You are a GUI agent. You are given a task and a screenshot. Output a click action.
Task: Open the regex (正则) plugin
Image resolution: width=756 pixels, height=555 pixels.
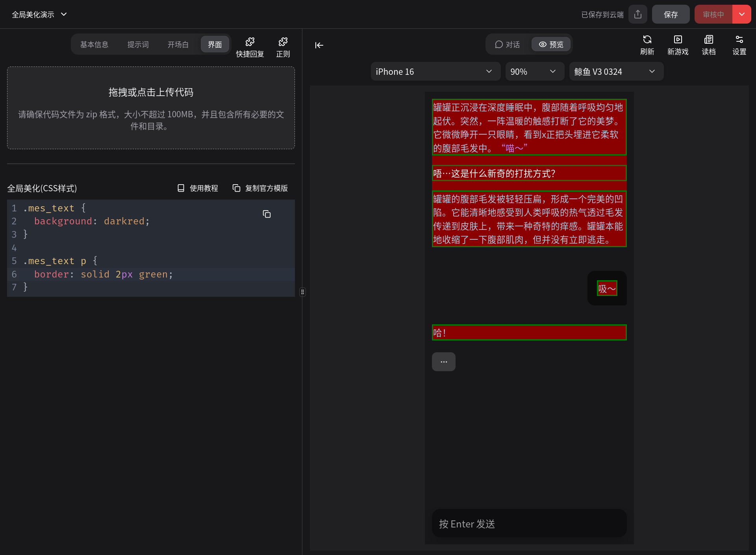click(283, 47)
